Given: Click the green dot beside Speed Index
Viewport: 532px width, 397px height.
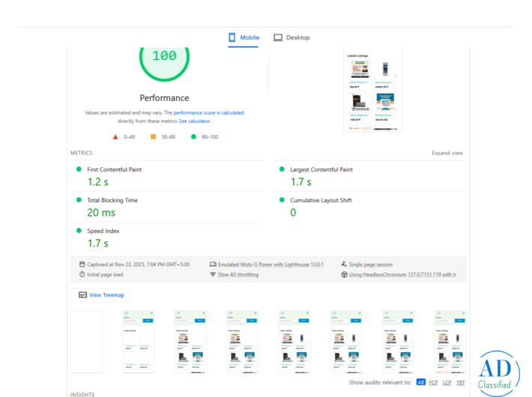Looking at the screenshot, I should click(79, 231).
